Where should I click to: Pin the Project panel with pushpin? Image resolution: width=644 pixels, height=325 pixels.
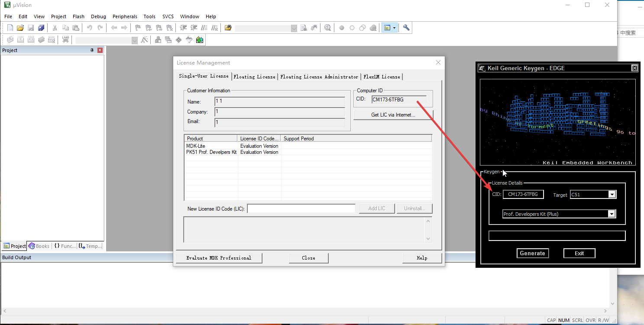tap(92, 50)
